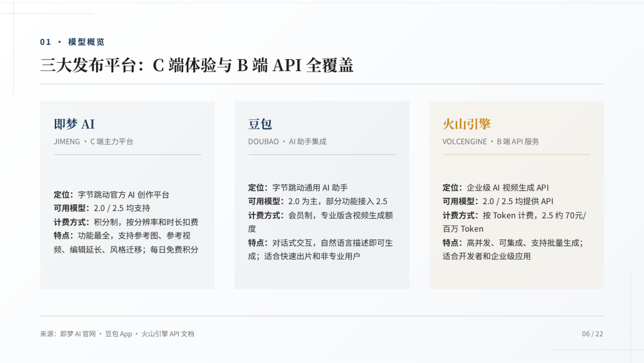Image resolution: width=644 pixels, height=363 pixels.
Task: Click text '特点：功能最全，支持参考图、参考视'
Action: point(122,236)
